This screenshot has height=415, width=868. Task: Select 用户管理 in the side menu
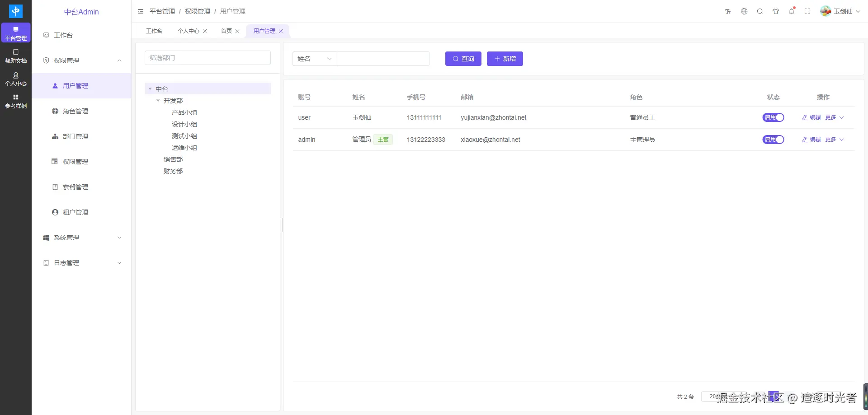[81, 86]
